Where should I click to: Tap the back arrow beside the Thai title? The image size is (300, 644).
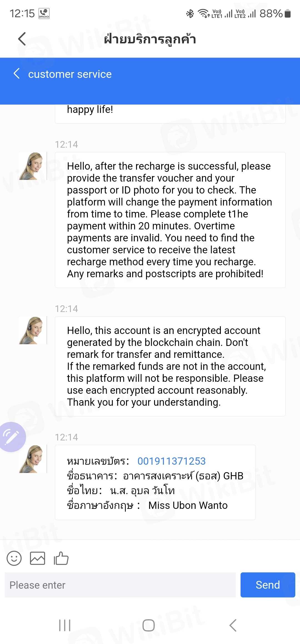pyautogui.click(x=22, y=39)
